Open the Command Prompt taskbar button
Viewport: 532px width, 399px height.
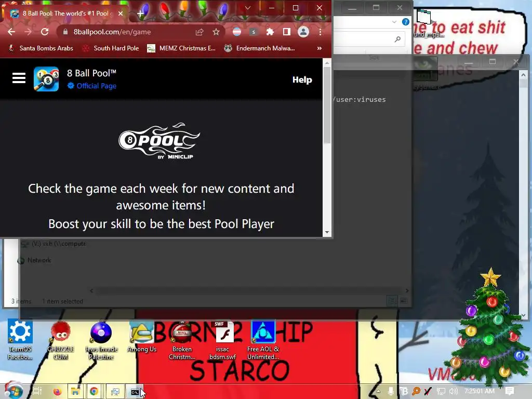coord(135,392)
